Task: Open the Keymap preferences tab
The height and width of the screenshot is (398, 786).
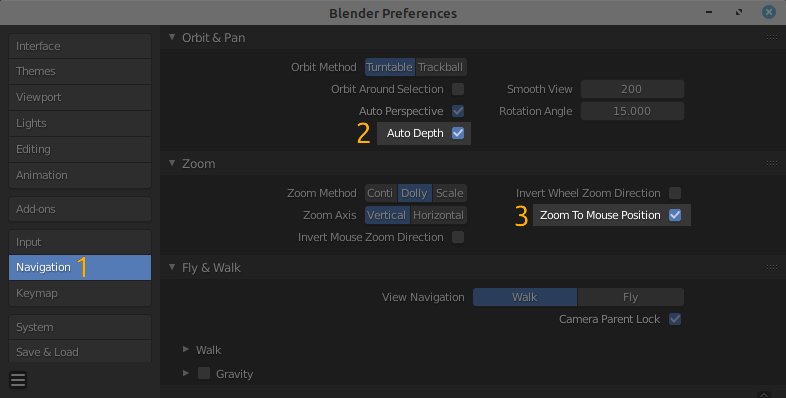Action: tap(80, 293)
